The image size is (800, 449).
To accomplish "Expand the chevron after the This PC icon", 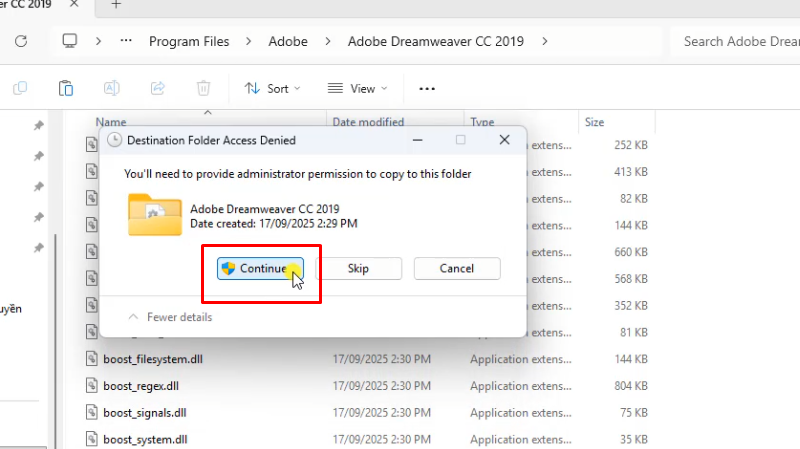I will tap(98, 41).
